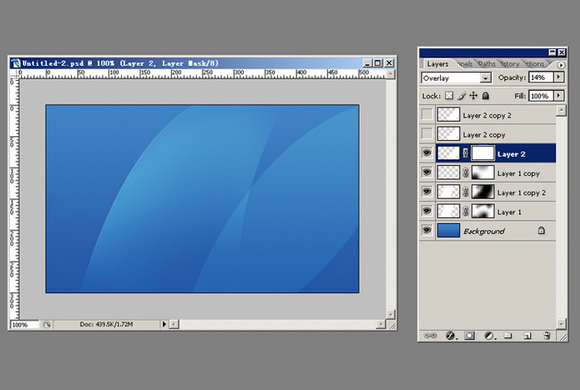Open the status bar info options triangle
Viewport: 580px width, 390px height.
[x=164, y=324]
